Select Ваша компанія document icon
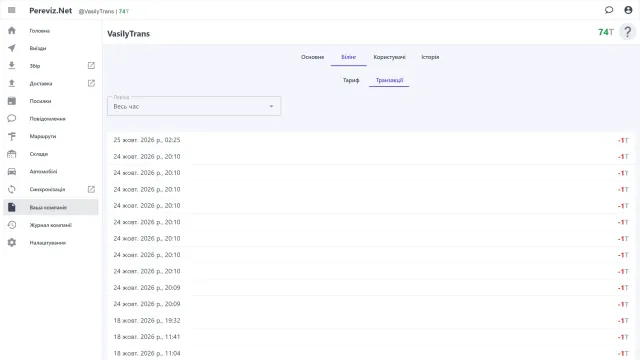This screenshot has height=360, width=640. [x=12, y=207]
